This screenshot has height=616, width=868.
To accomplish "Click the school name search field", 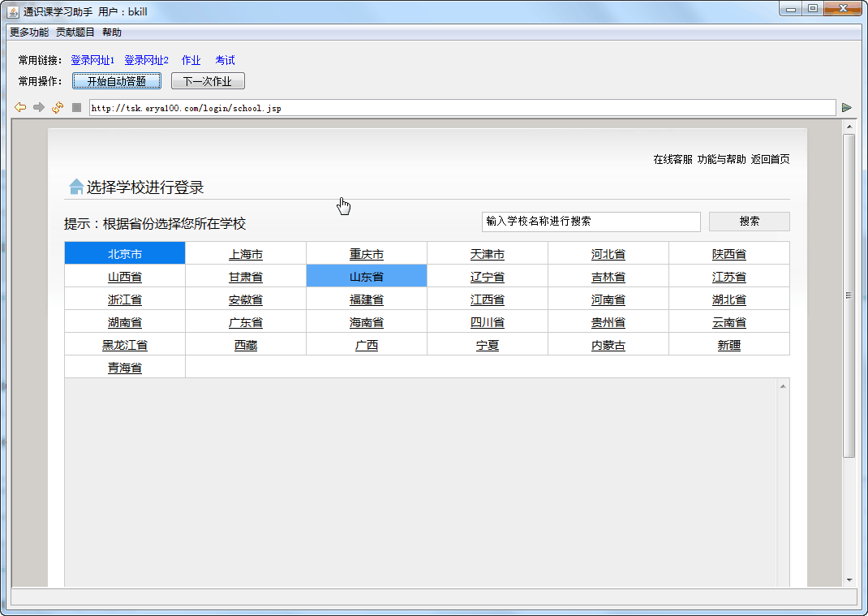I will point(591,222).
